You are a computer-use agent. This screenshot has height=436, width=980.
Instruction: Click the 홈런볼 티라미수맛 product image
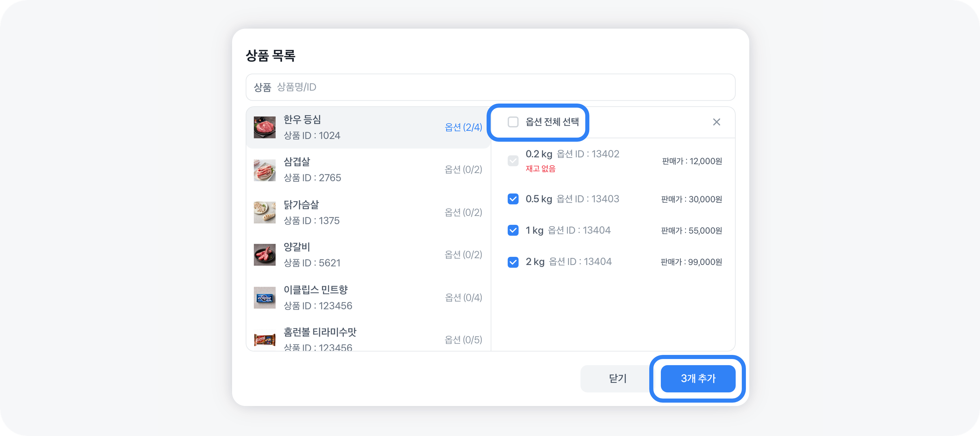[264, 339]
